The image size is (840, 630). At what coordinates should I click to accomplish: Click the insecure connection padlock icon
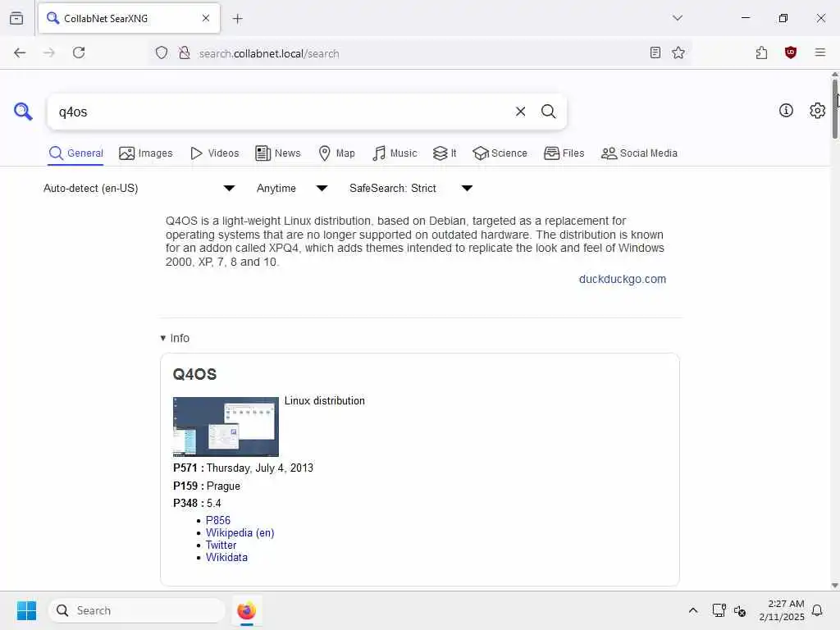185,52
